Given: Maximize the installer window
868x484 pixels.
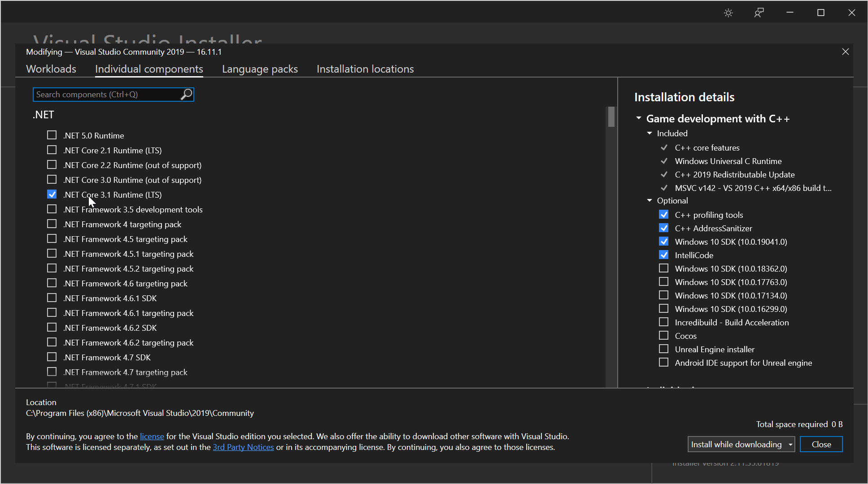Looking at the screenshot, I should pyautogui.click(x=821, y=13).
